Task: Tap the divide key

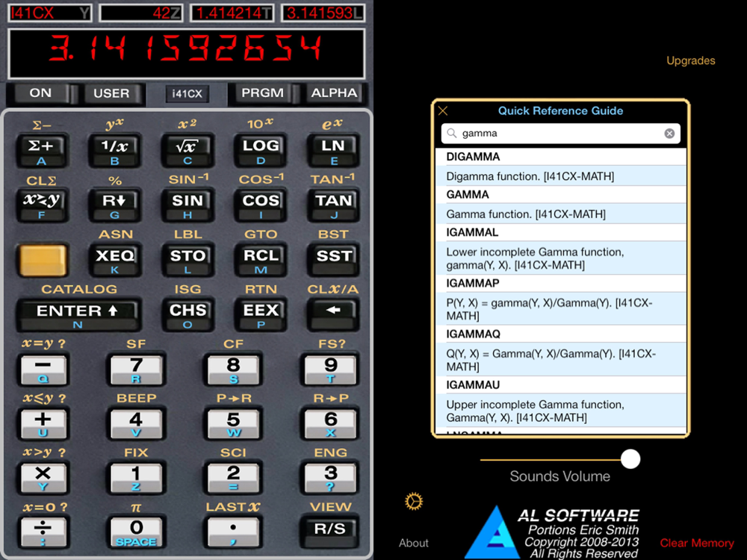Action: point(43,532)
